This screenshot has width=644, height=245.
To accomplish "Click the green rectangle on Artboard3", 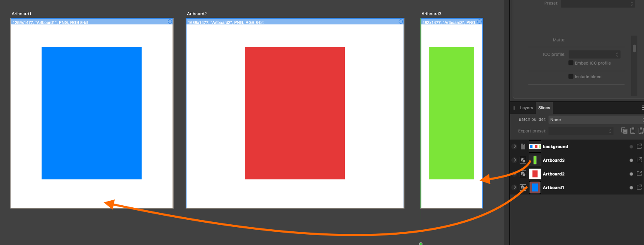I will (x=451, y=113).
